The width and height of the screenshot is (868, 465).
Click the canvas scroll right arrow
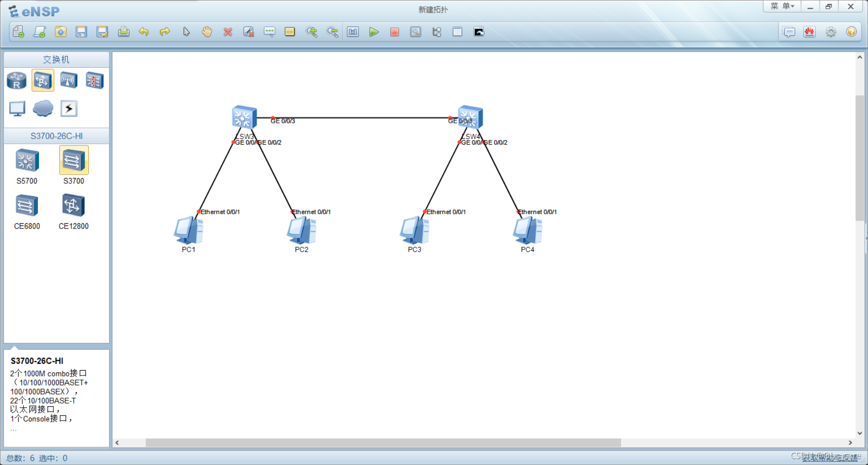point(850,443)
